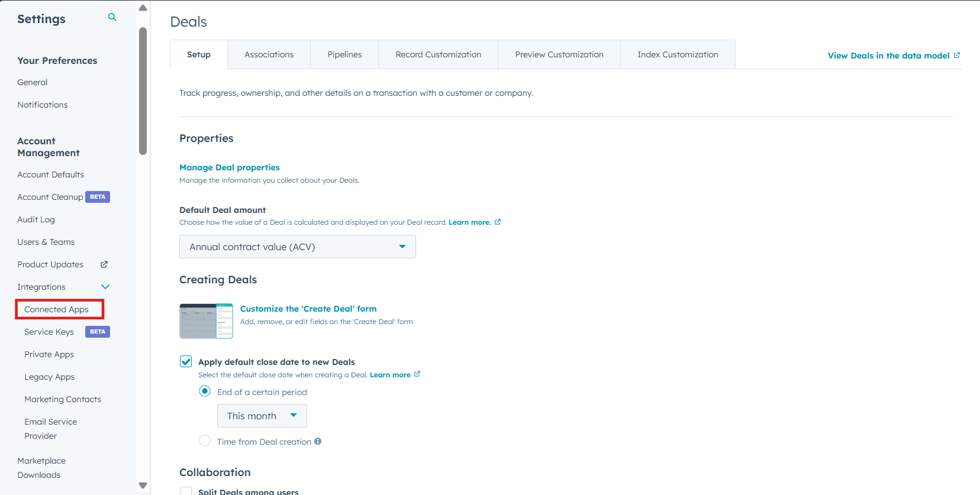This screenshot has height=495, width=980.
Task: Switch to the Associations tab
Action: coord(269,54)
